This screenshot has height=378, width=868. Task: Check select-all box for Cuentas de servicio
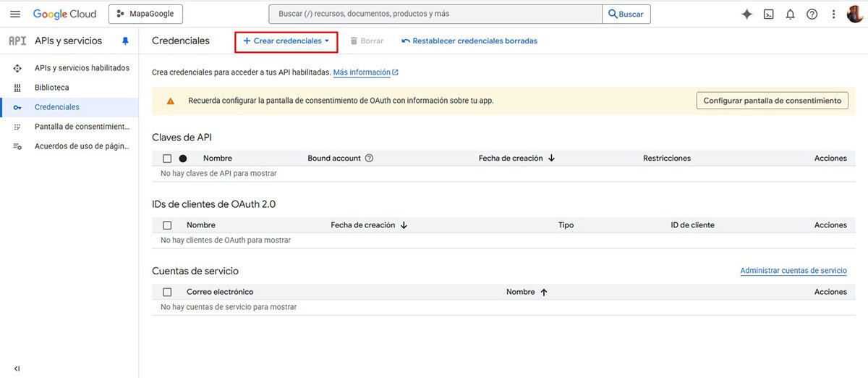[167, 292]
